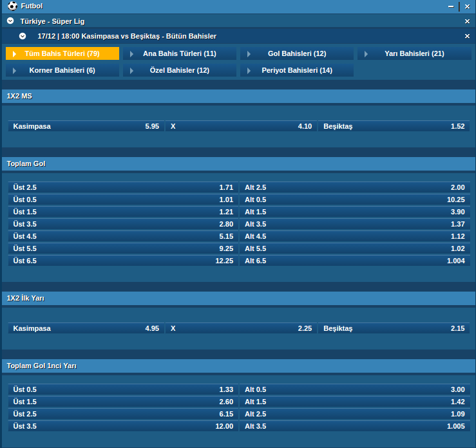Select Üst 3.5 at 2.80 odds

pyautogui.click(x=123, y=224)
